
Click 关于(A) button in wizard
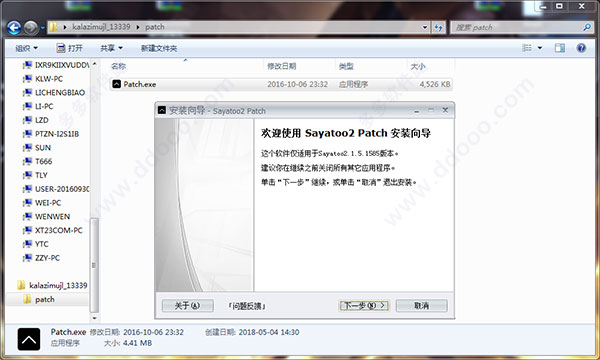pos(187,306)
